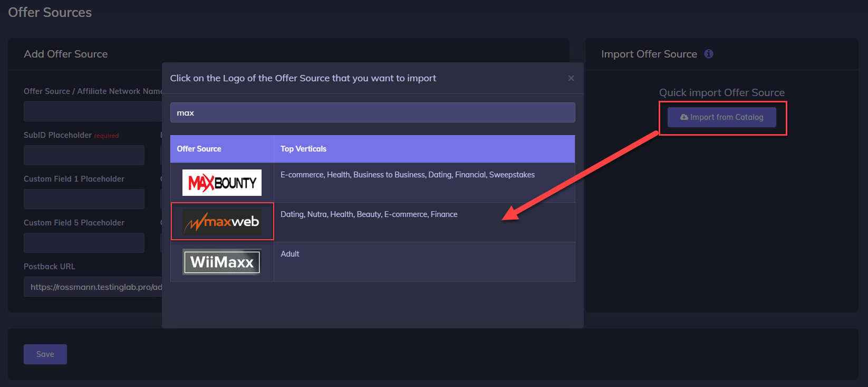Click the cloud icon on Import from Catalog
Image resolution: width=868 pixels, height=387 pixels.
click(684, 117)
